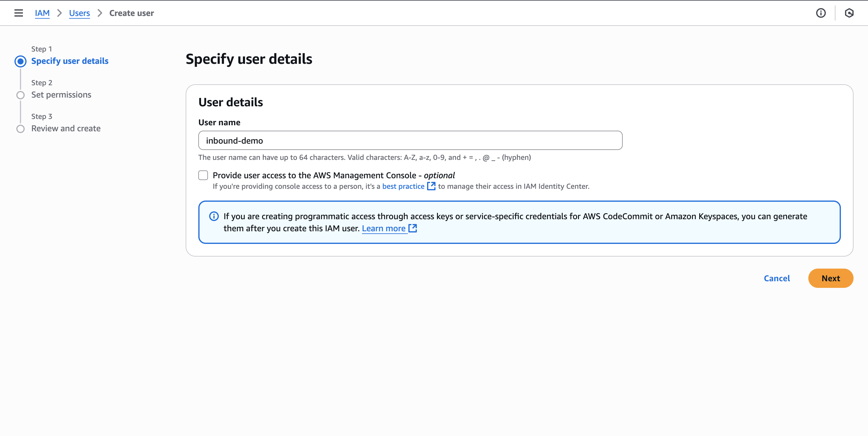The image size is (868, 436).
Task: Open the navigation sidebar via hamburger icon
Action: [x=18, y=13]
